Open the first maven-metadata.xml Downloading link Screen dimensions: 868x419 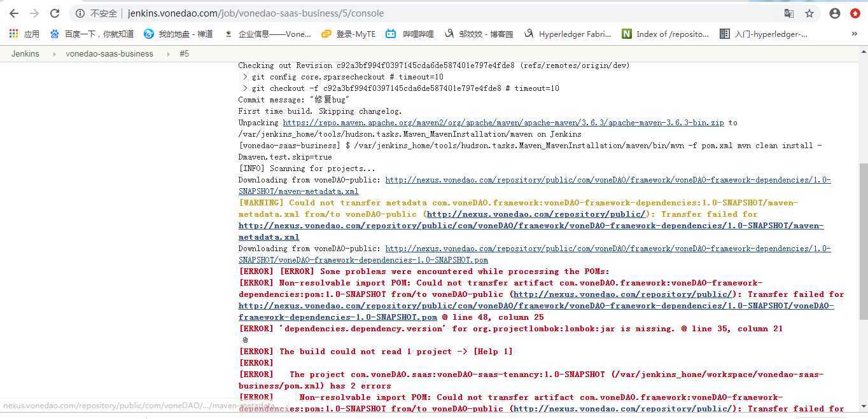click(x=535, y=186)
